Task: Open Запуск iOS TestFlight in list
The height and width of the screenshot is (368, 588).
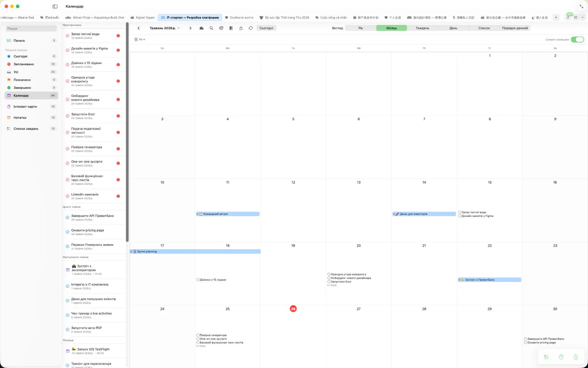Action: pos(94,351)
